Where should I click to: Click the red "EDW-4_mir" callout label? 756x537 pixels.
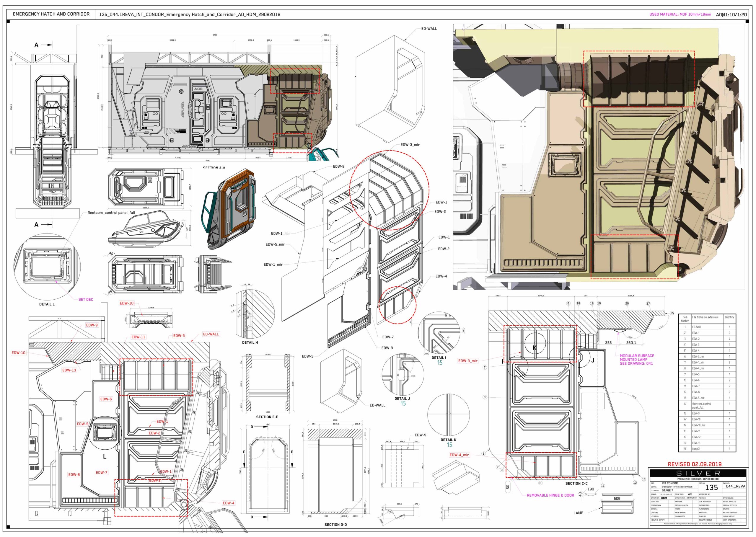pos(459,455)
